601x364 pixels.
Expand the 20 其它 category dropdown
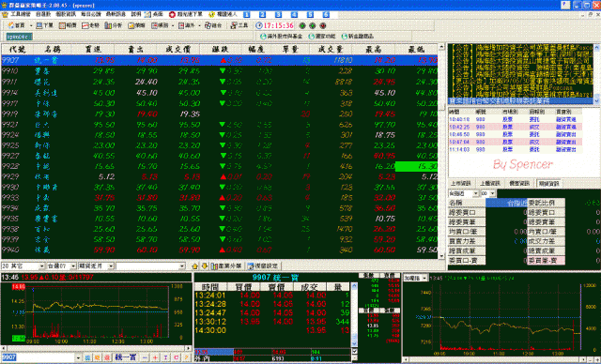click(41, 265)
